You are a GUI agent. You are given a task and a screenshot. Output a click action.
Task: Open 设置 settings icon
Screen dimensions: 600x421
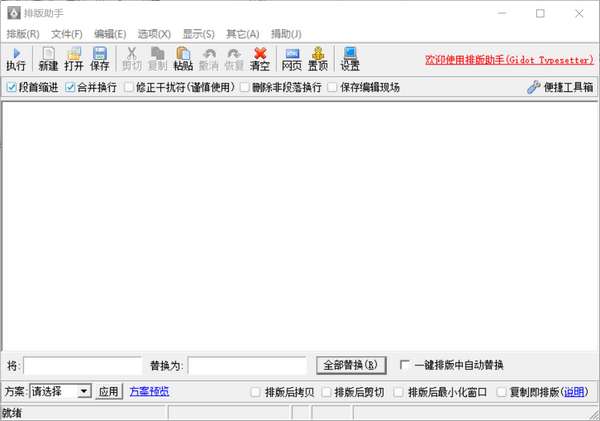(x=350, y=59)
